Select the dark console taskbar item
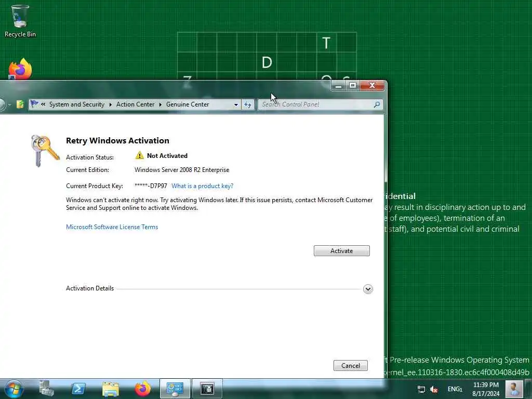Image resolution: width=532 pixels, height=399 pixels. (x=207, y=389)
